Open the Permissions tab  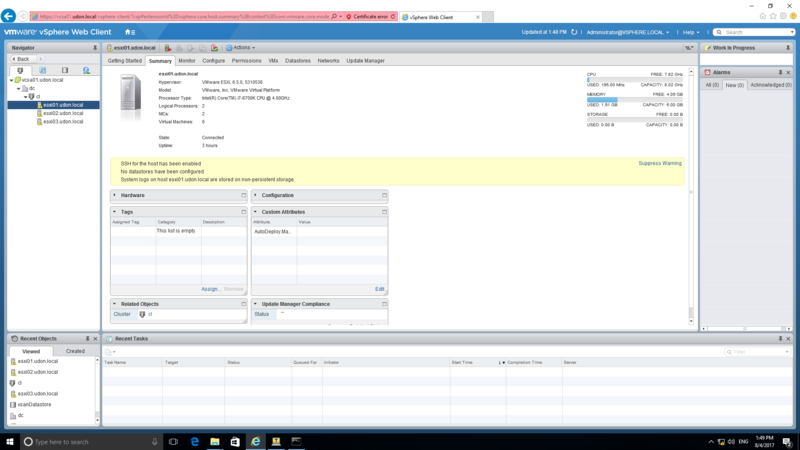pyautogui.click(x=246, y=61)
